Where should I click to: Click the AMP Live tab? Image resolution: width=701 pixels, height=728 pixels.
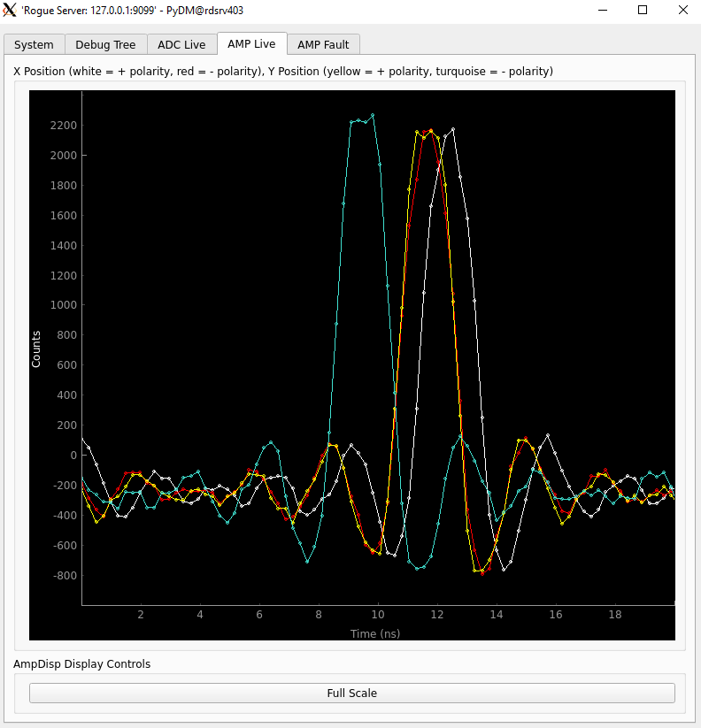(251, 43)
